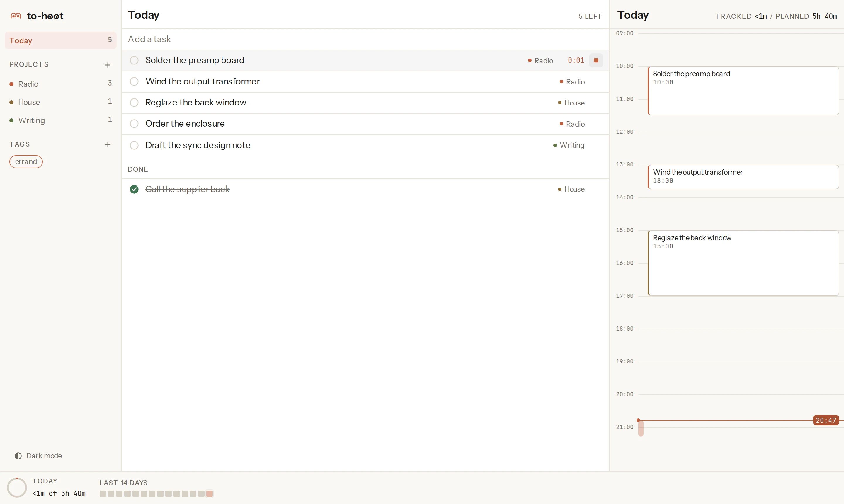The height and width of the screenshot is (504, 844).
Task: Click the to-hoot owl logo icon
Action: [x=16, y=16]
